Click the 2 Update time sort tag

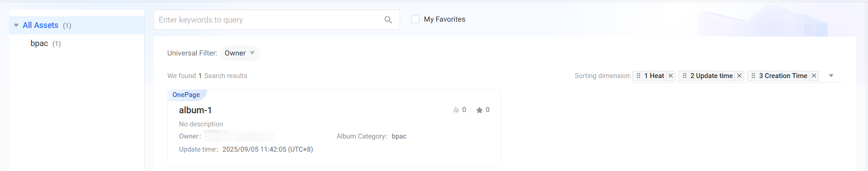click(x=711, y=76)
